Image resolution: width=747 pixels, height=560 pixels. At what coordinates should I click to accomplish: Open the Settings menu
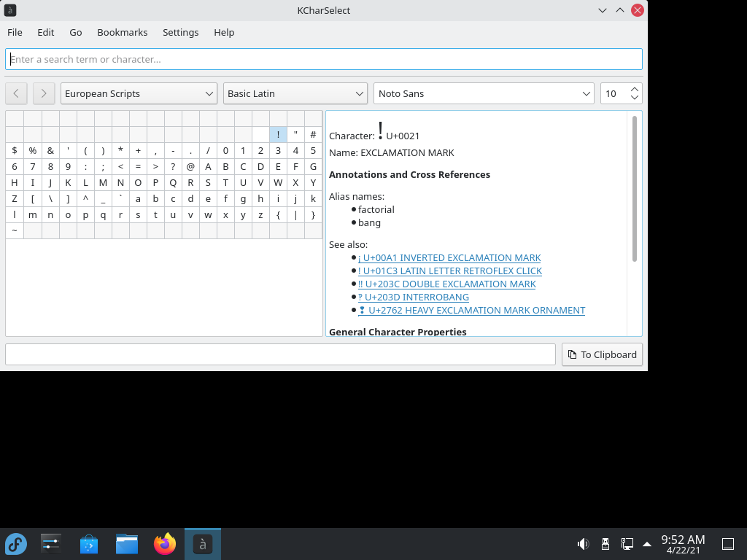[181, 32]
